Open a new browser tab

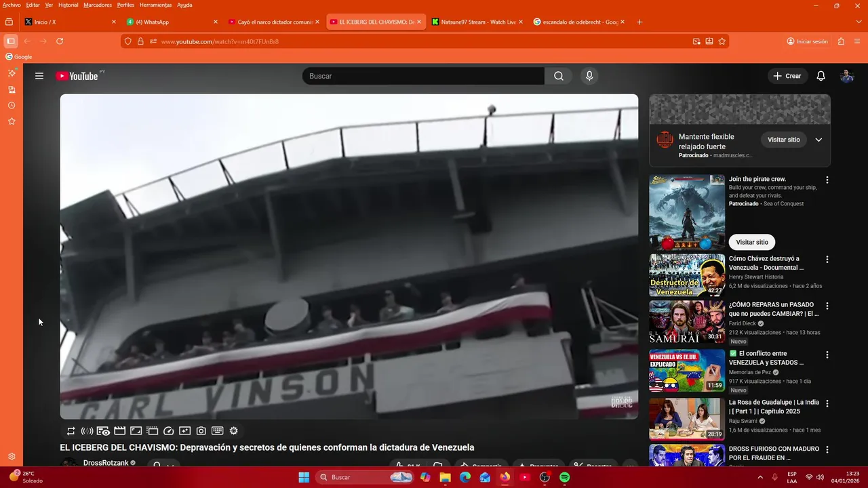point(639,22)
